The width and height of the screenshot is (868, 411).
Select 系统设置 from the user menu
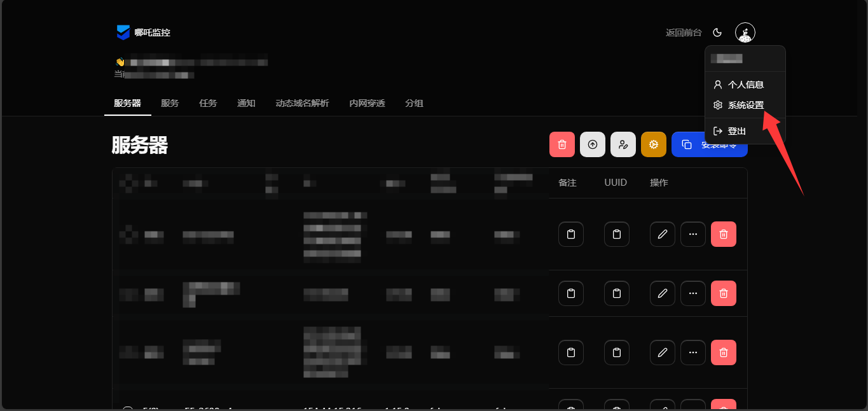747,105
